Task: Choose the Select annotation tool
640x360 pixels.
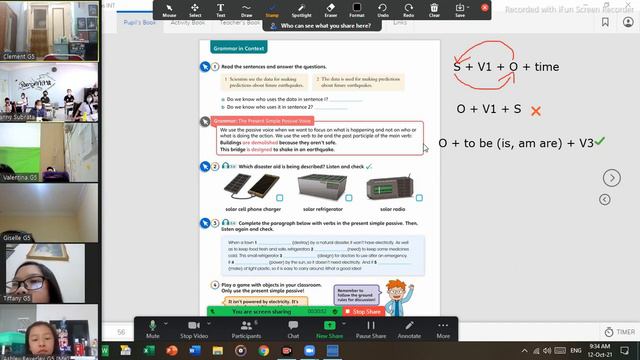Action: coord(195,10)
